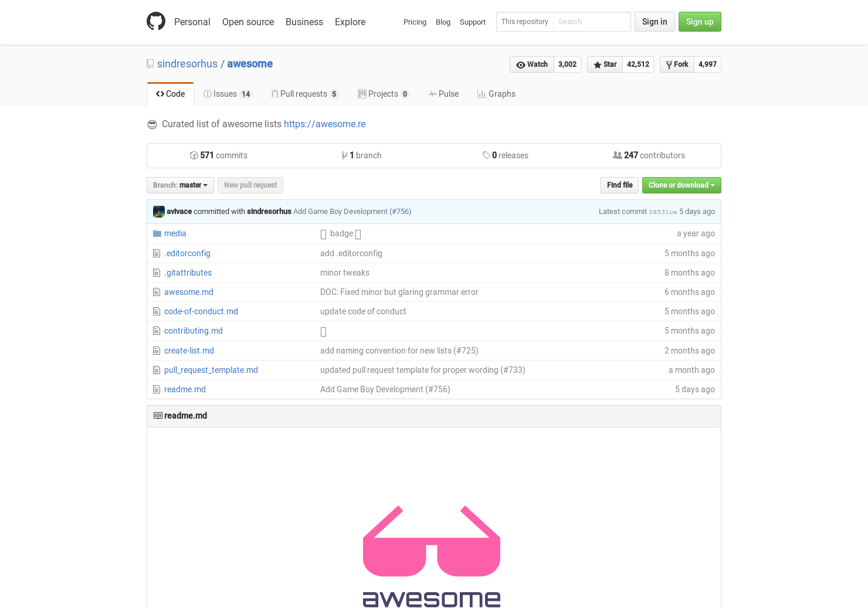The image size is (868, 608).
Task: Open the Clone or download dropdown
Action: (681, 185)
